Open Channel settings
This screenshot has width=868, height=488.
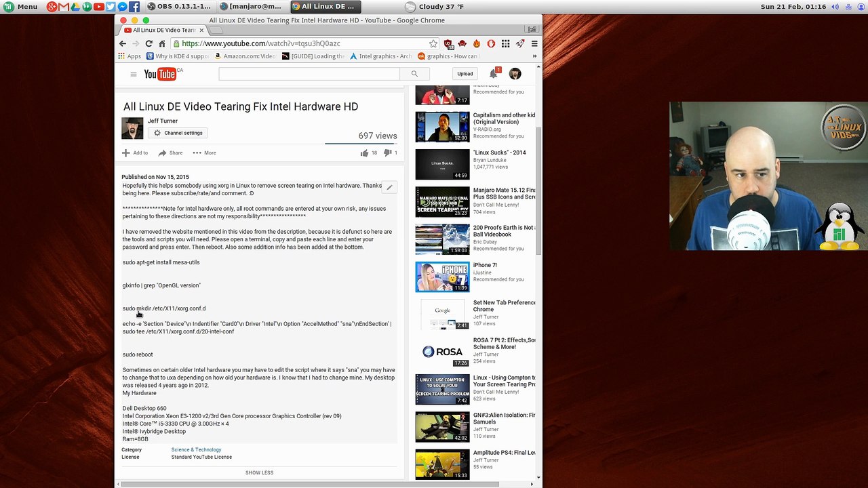[178, 133]
